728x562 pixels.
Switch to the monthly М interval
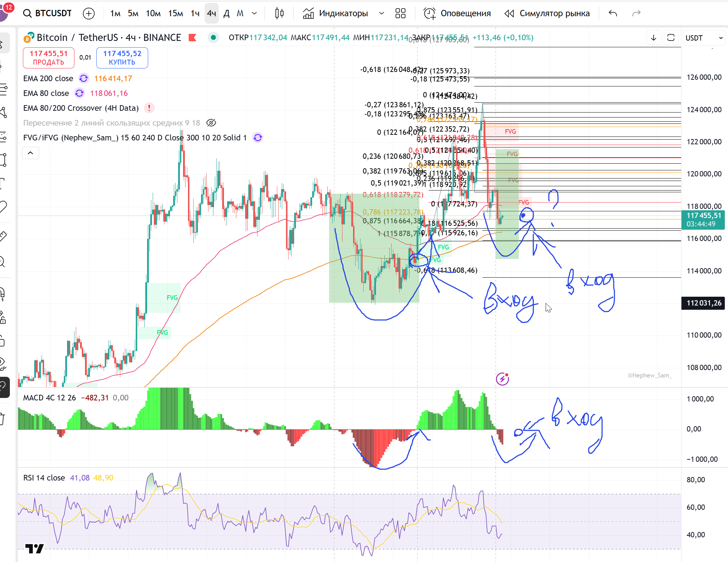[x=240, y=13]
